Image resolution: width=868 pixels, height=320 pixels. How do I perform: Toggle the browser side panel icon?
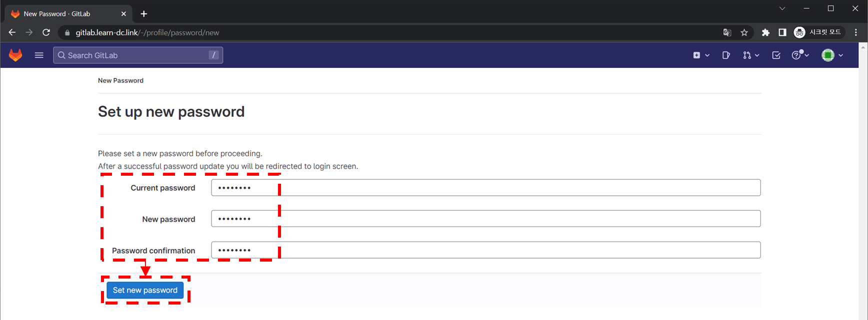(782, 32)
